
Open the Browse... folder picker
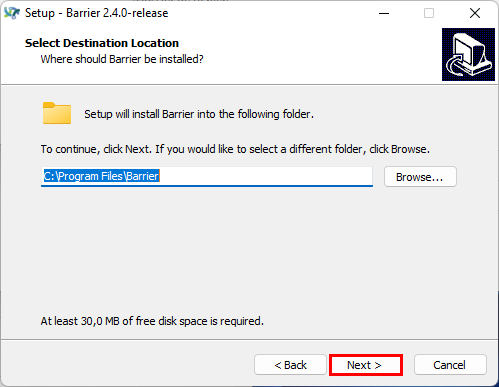[420, 177]
